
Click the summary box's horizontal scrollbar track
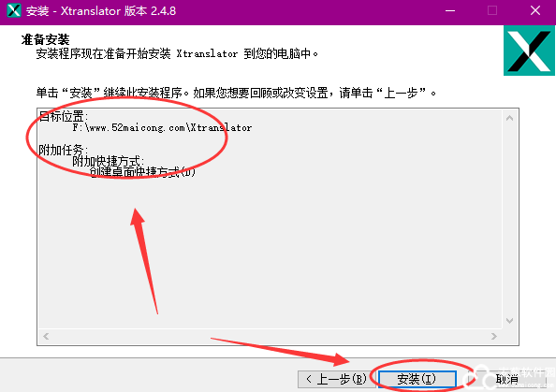[x=270, y=336]
